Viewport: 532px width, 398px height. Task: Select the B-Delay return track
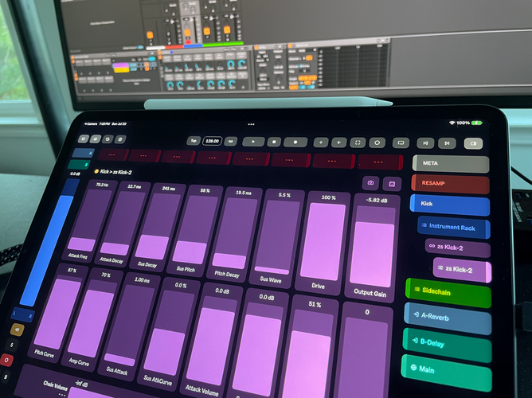[x=447, y=345]
